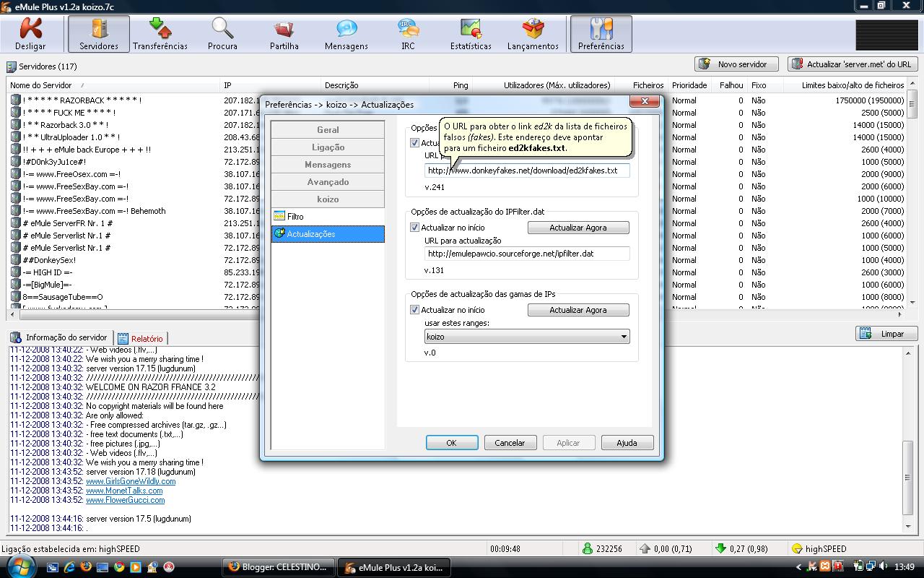Open Estatísticas from the toolbar

pyautogui.click(x=471, y=34)
